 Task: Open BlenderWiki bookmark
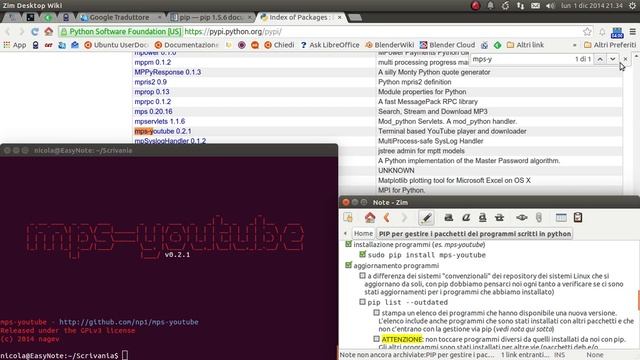point(389,45)
